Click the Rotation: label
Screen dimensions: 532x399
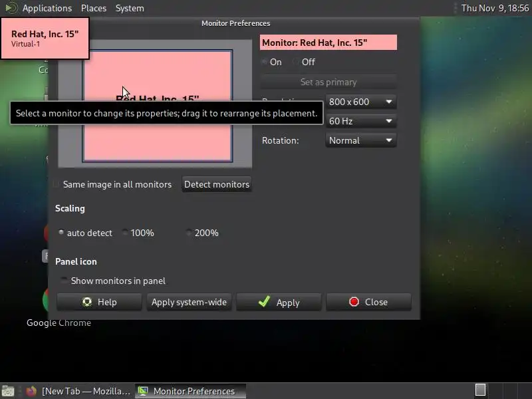[280, 140]
